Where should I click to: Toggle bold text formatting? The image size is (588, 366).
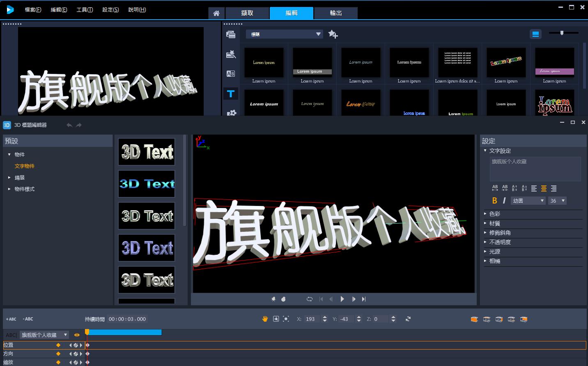pyautogui.click(x=494, y=201)
